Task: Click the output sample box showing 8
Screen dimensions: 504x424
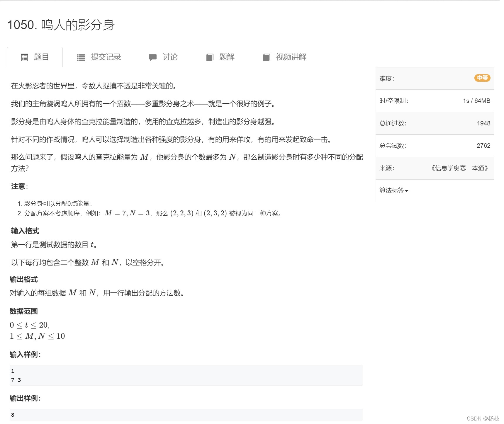Action: tap(186, 415)
